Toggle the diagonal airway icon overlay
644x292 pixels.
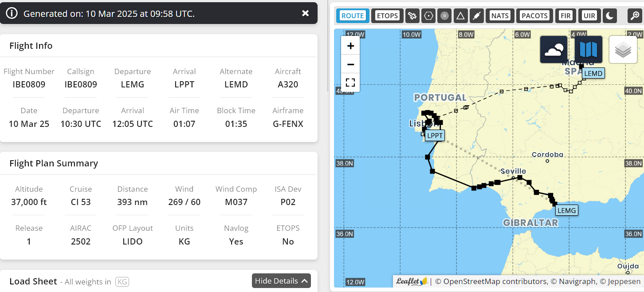476,16
